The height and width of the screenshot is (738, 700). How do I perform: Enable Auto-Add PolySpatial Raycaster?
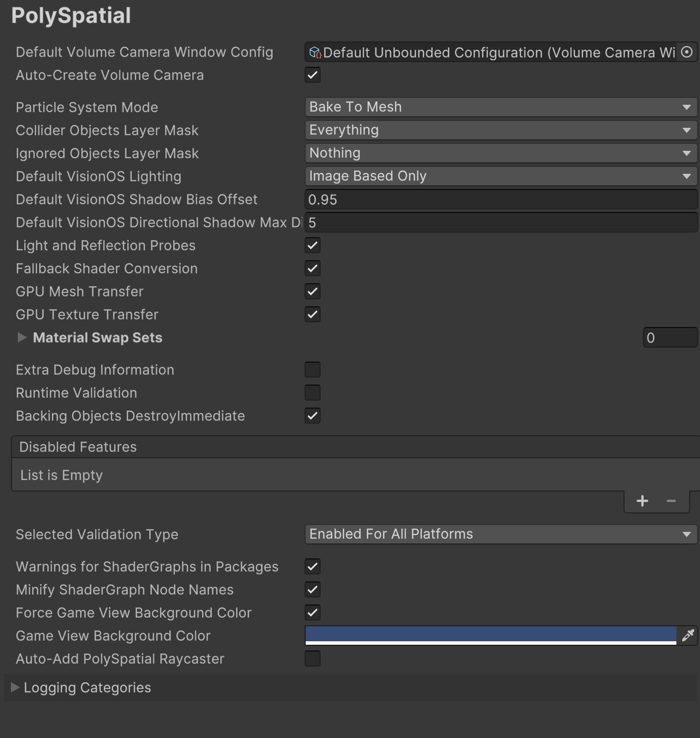[313, 659]
